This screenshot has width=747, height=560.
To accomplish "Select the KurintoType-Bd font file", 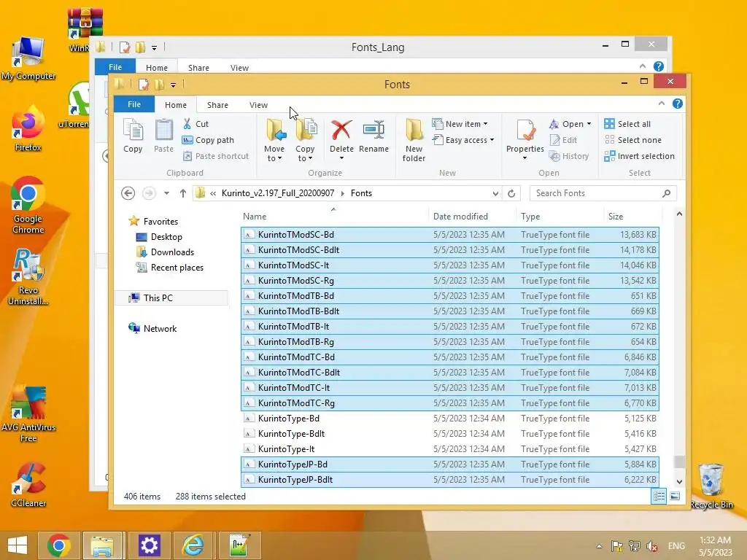I will point(449,419).
